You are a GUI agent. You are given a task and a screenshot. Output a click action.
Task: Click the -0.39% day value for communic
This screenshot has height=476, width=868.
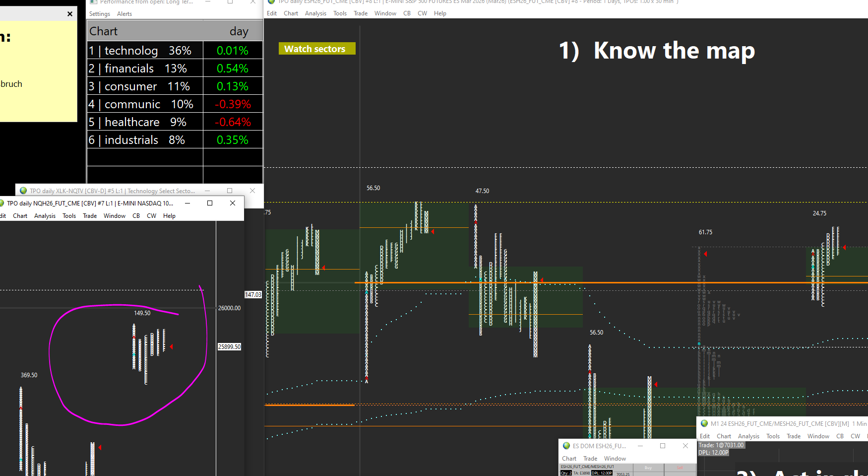(x=233, y=104)
